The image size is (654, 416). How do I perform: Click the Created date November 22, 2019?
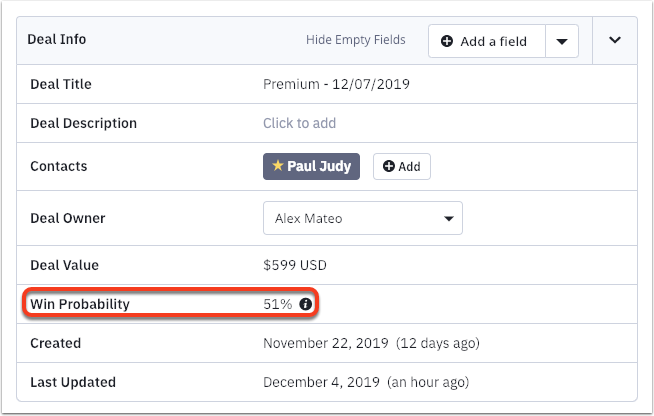point(325,343)
